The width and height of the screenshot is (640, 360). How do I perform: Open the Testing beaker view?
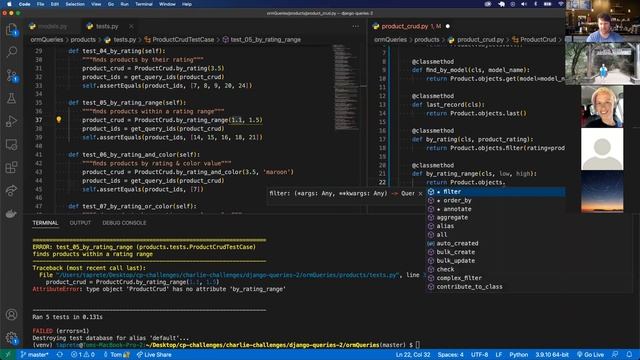coord(11,98)
